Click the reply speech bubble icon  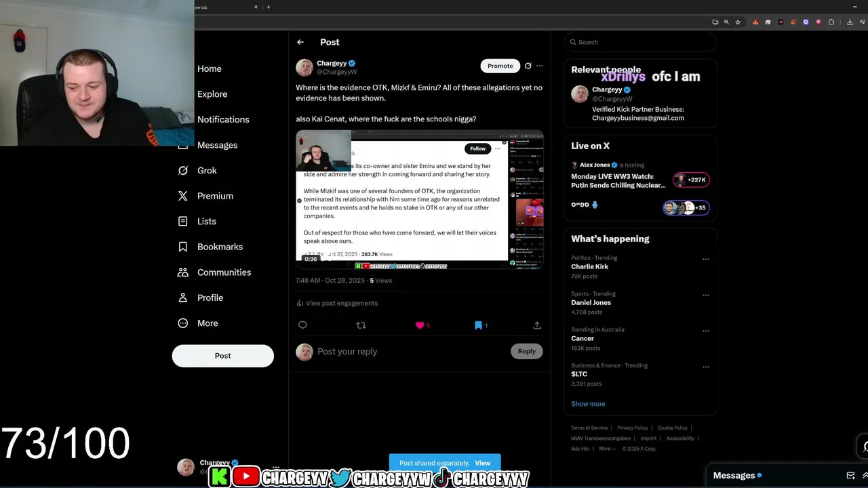pyautogui.click(x=302, y=325)
